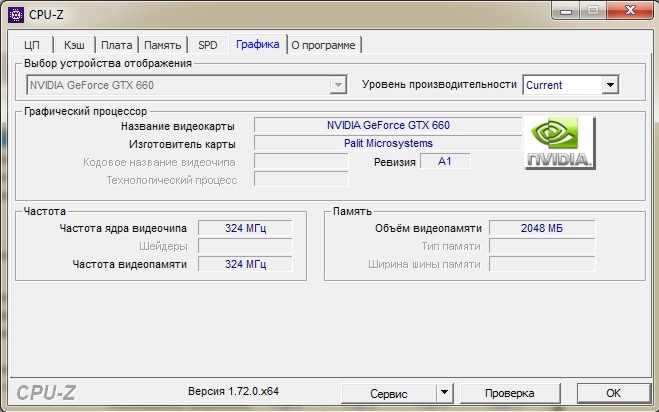Click the Выбор устройства отображения group title
Image resolution: width=659 pixels, height=412 pixels.
[108, 63]
